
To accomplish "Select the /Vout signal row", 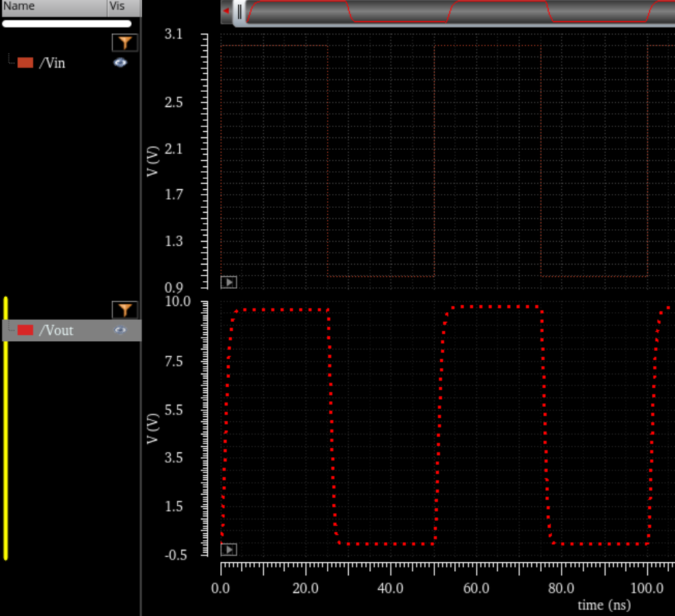I will (x=57, y=330).
